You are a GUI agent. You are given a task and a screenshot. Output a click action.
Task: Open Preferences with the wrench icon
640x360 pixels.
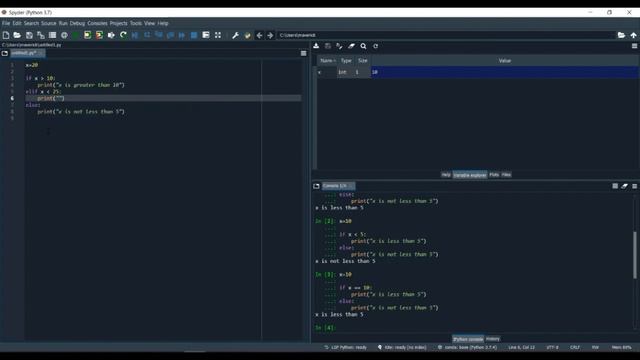[236, 36]
